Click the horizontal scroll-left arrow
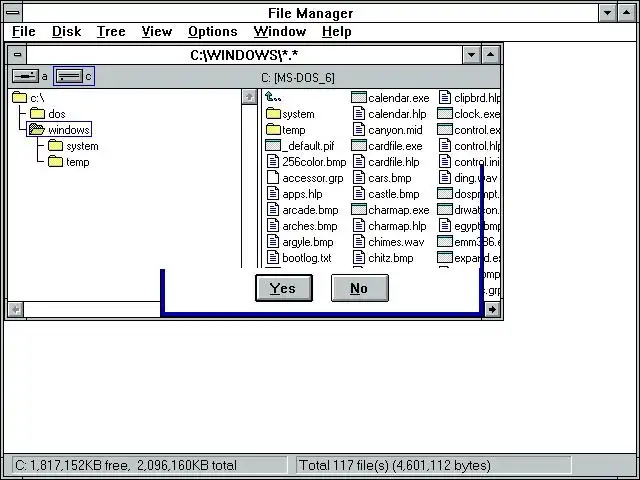640x480 pixels. click(x=16, y=309)
